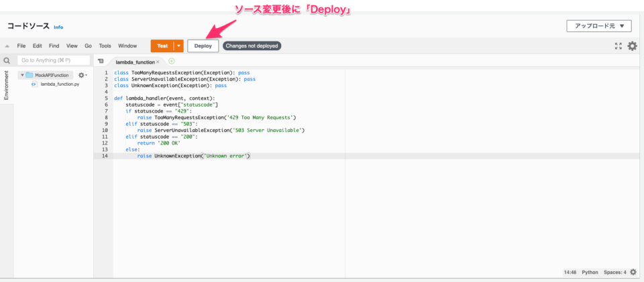Viewport: 644px width, 282px height.
Task: Toggle the Environment side panel tab
Action: (x=7, y=85)
